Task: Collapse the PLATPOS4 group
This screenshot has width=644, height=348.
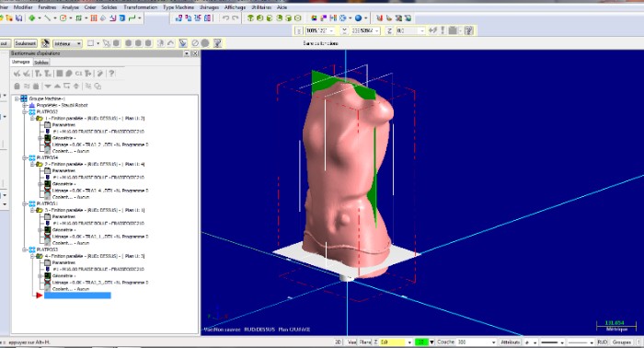Action: [25, 157]
